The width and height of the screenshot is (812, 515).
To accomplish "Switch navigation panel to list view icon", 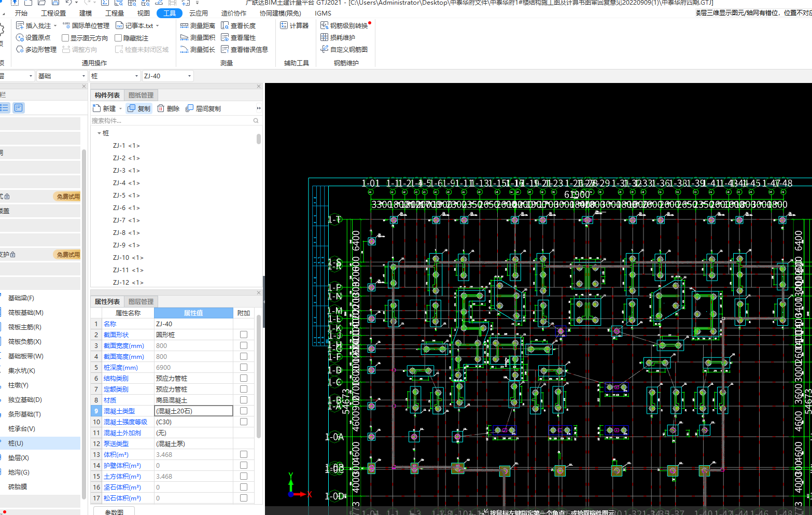I will [5, 107].
